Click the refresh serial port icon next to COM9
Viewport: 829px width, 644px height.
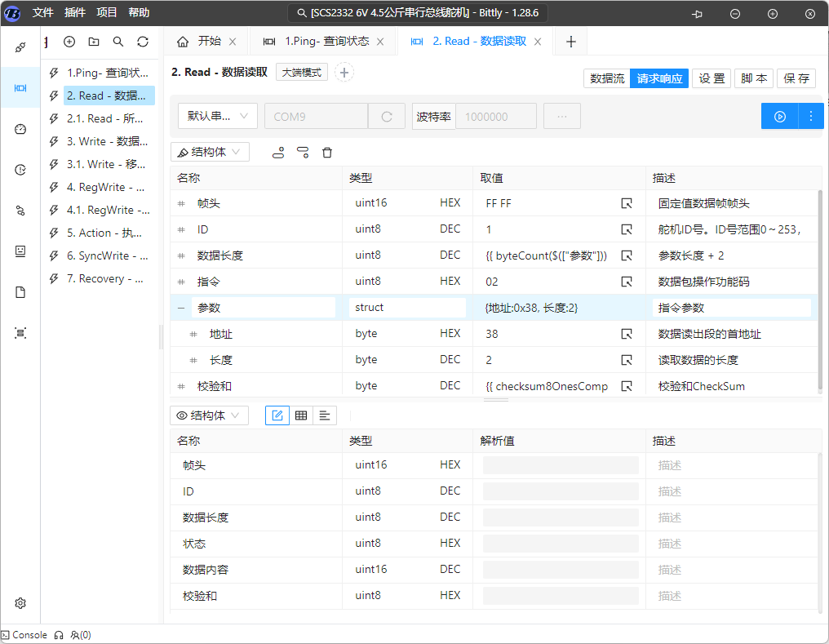tap(387, 117)
